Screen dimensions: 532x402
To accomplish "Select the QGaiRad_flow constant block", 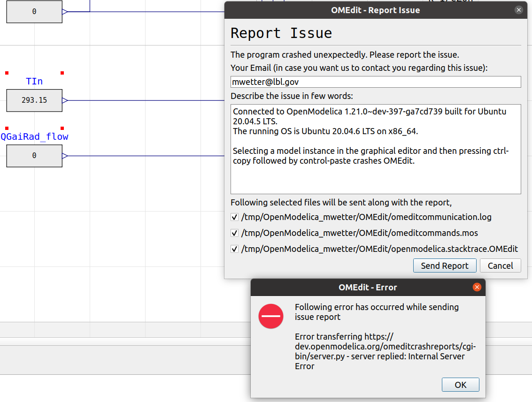I will (x=34, y=156).
